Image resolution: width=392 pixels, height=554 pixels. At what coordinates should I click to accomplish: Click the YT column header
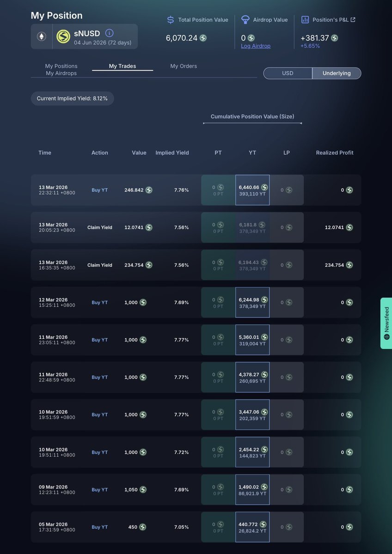point(252,152)
